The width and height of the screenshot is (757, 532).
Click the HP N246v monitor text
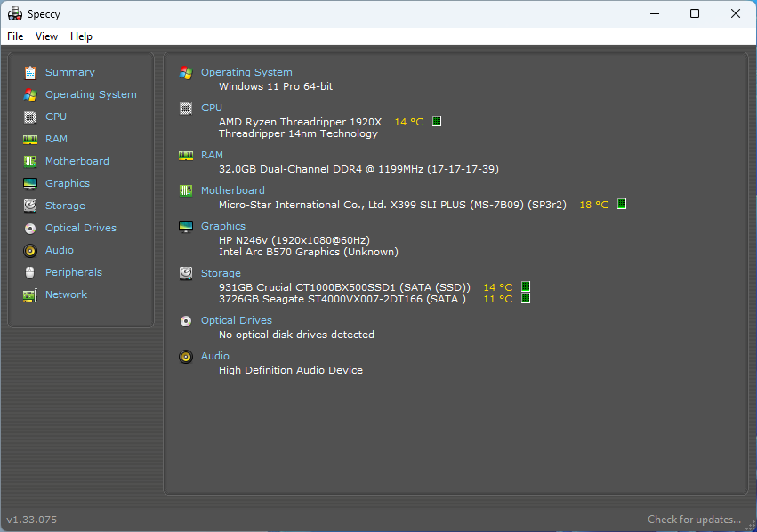[294, 240]
